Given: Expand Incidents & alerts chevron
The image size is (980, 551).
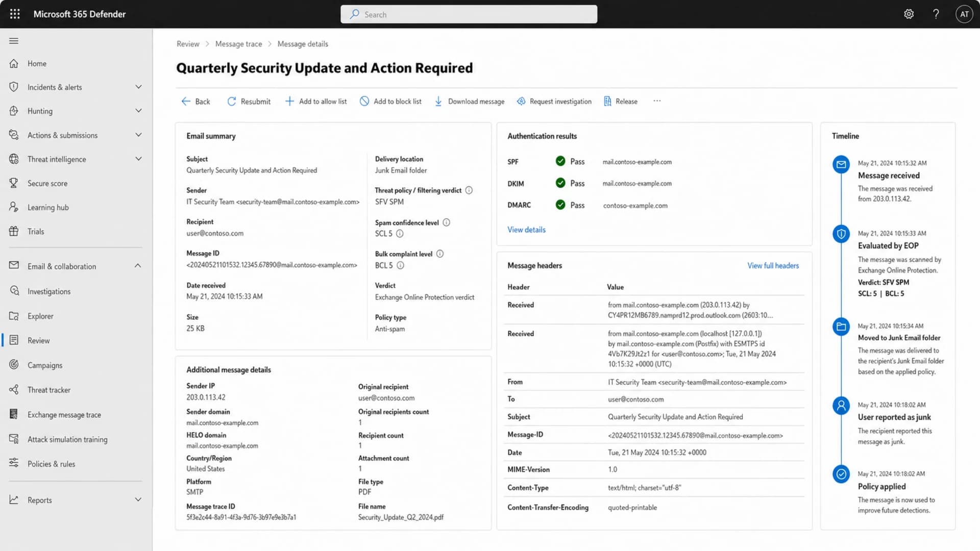Looking at the screenshot, I should (x=138, y=87).
